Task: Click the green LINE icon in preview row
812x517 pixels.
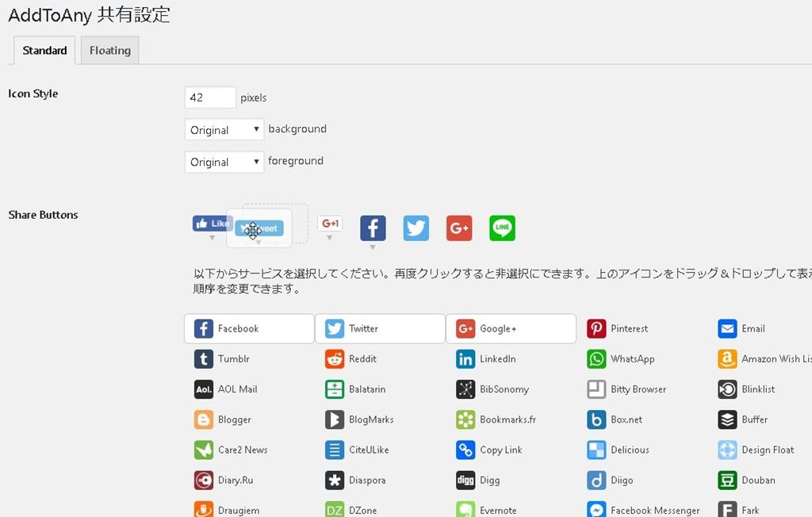Action: (x=502, y=228)
